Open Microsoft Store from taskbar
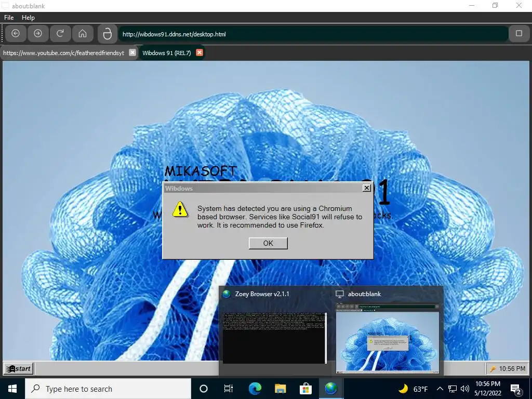 (305, 389)
